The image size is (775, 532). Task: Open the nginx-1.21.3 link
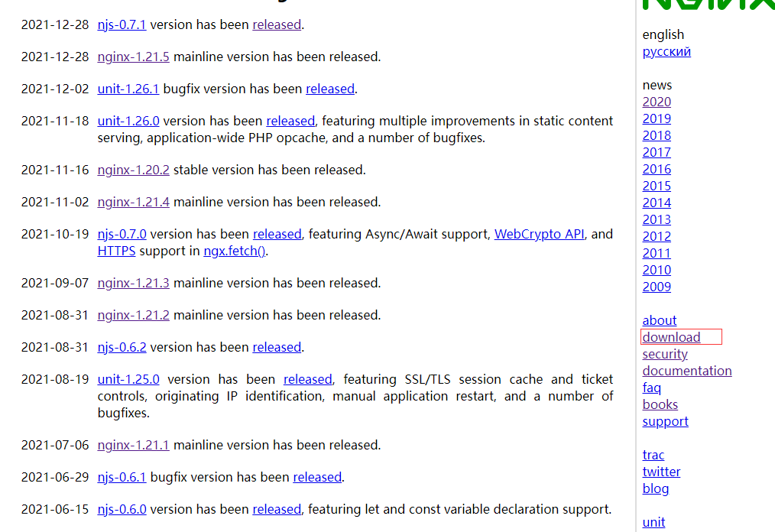[134, 284]
